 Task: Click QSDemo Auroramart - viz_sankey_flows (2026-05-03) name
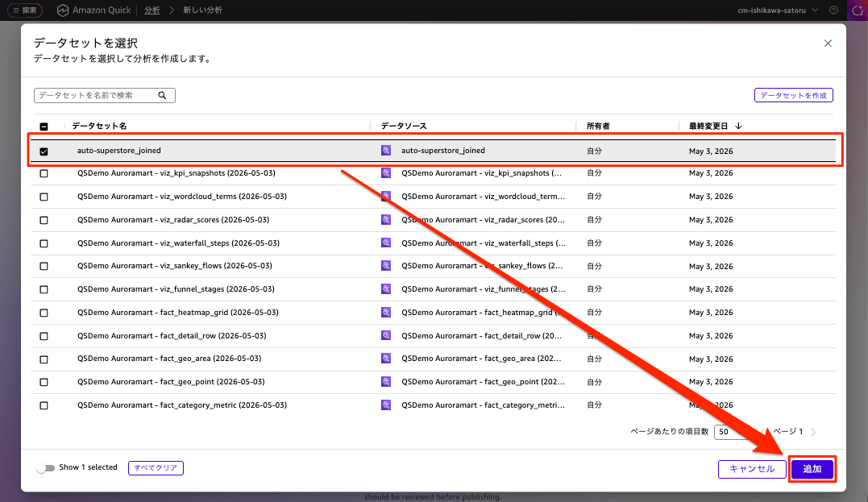tap(175, 266)
